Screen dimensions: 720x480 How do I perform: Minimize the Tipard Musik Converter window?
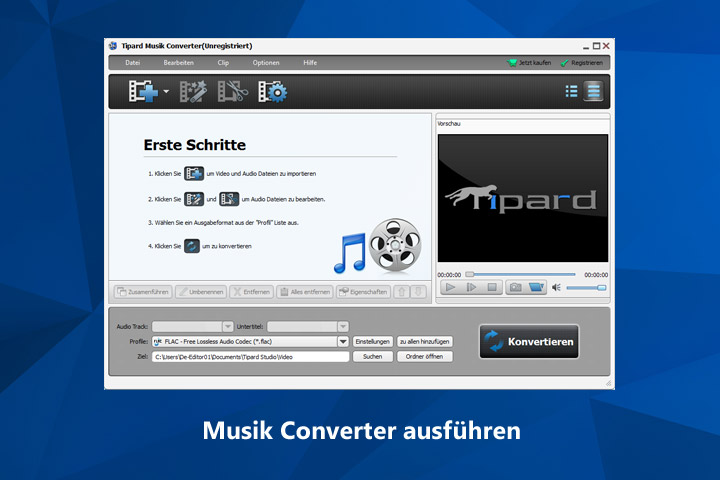(x=586, y=46)
